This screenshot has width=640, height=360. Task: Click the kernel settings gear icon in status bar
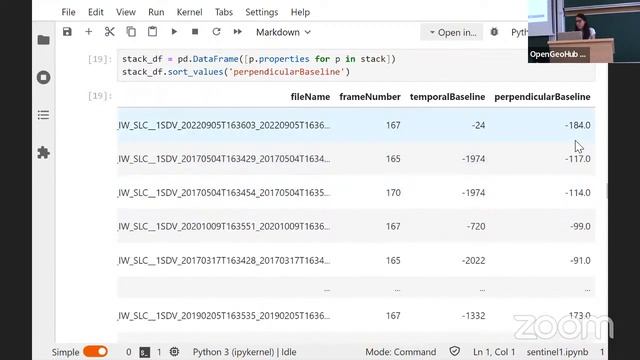pos(174,352)
